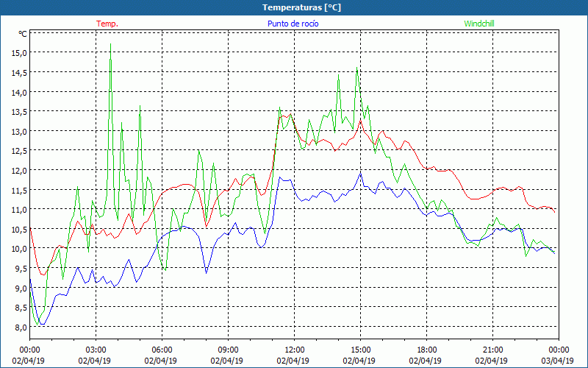Click the 15:00 time axis label

point(360,350)
